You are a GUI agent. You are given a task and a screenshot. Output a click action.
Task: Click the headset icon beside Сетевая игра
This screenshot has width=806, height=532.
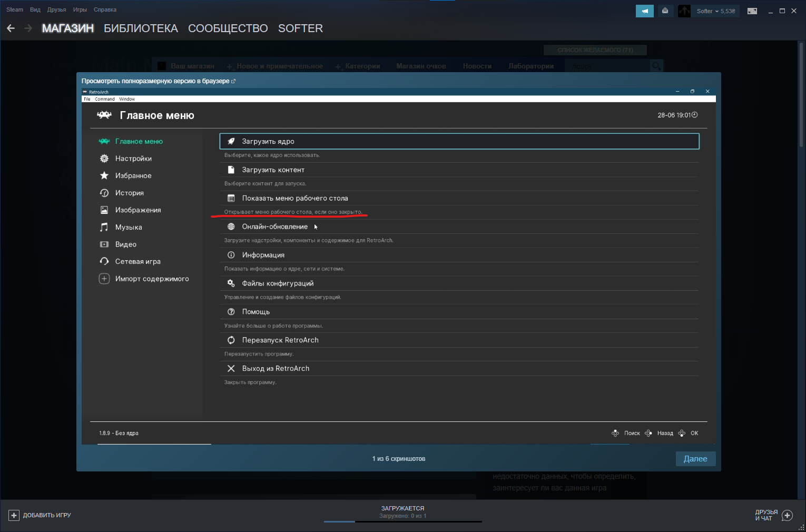(x=104, y=261)
